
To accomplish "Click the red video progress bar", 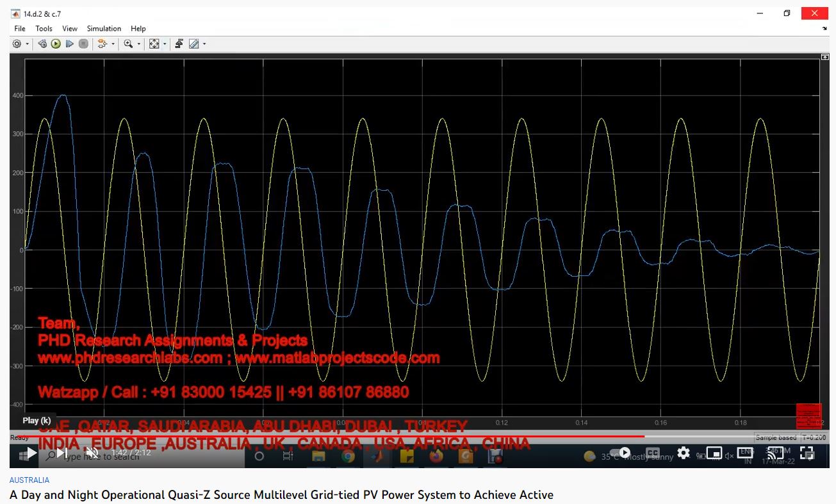I will (x=320, y=436).
